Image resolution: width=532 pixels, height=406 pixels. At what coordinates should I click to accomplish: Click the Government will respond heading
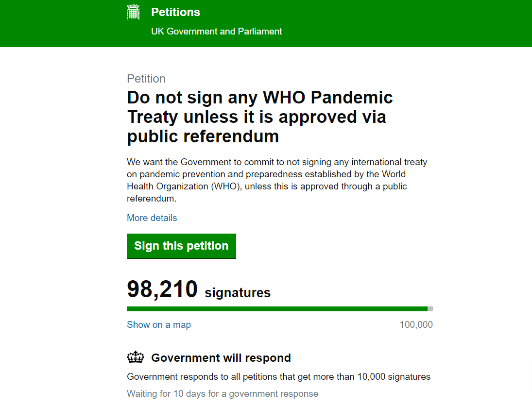coord(221,358)
